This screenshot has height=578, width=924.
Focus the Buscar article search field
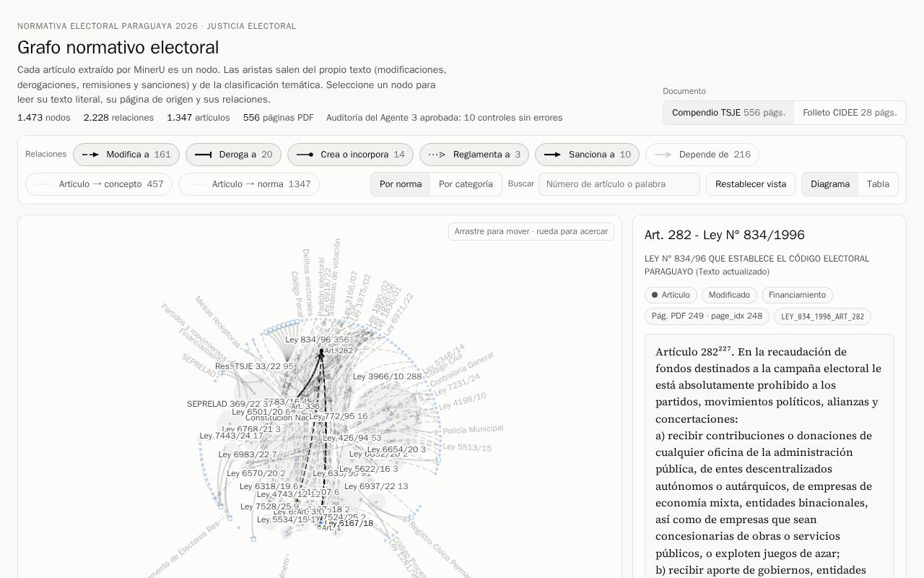pos(619,184)
